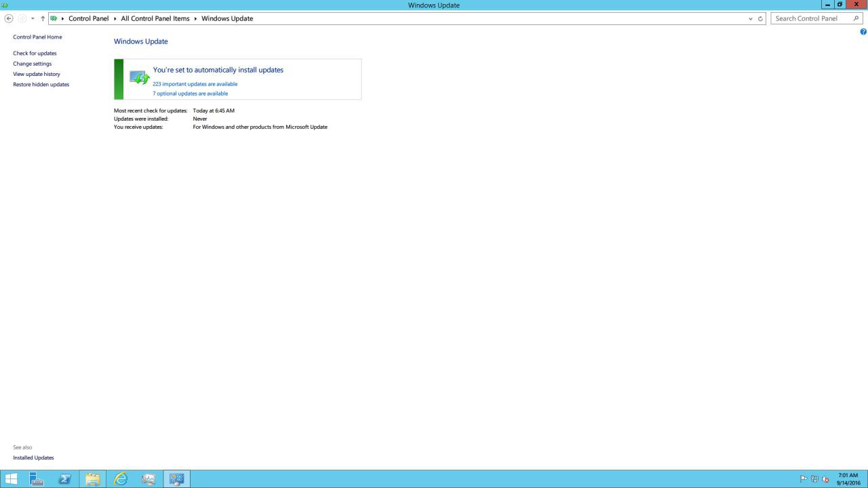Expand the arrow after All Control Panel Items

195,18
